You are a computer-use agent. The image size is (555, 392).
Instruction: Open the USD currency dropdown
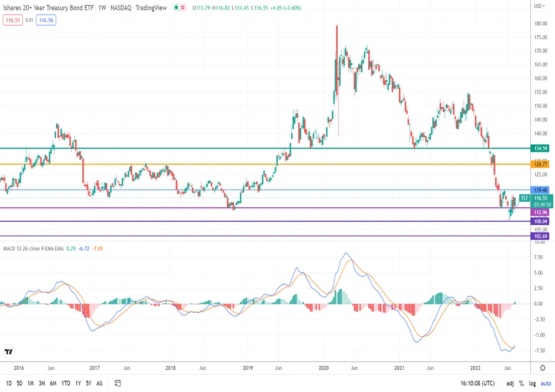point(540,6)
